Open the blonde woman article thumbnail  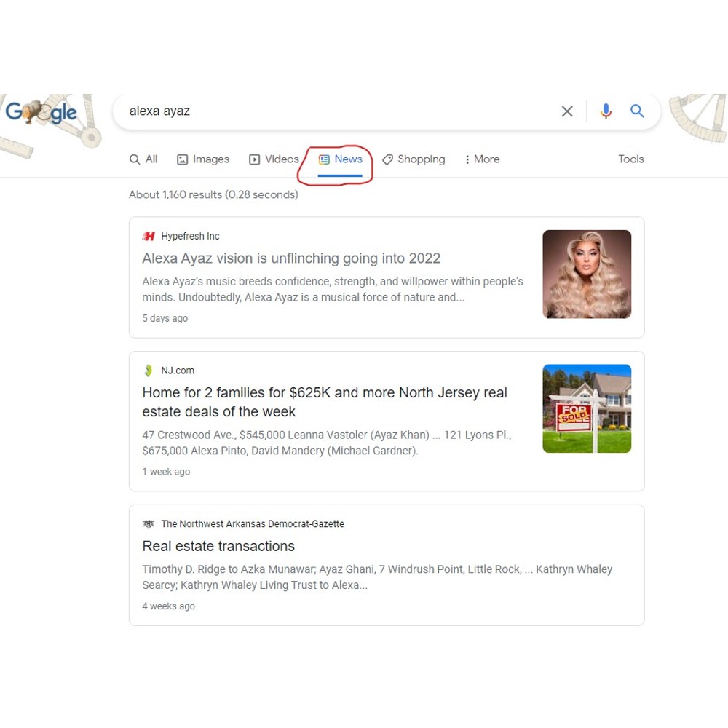click(587, 274)
